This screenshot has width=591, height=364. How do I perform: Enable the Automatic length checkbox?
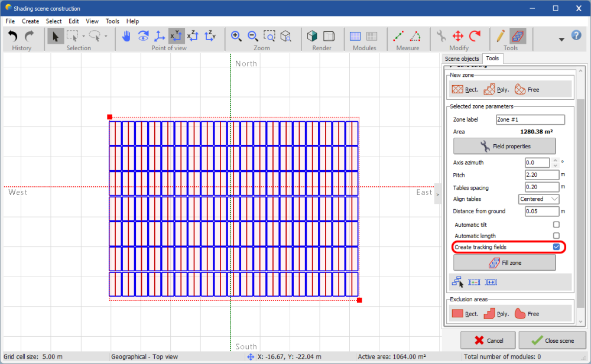[556, 236]
